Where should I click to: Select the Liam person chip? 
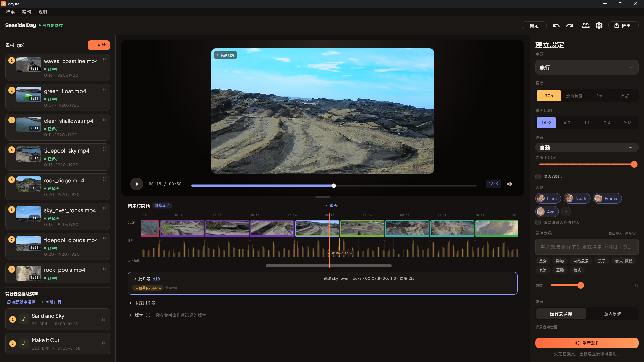(548, 198)
